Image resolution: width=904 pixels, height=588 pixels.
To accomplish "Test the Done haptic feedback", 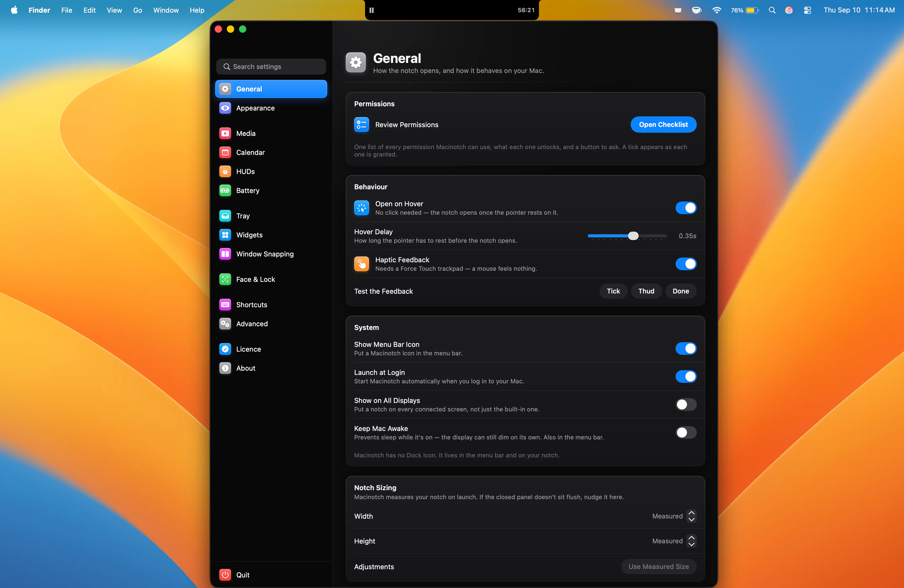I will 681,291.
